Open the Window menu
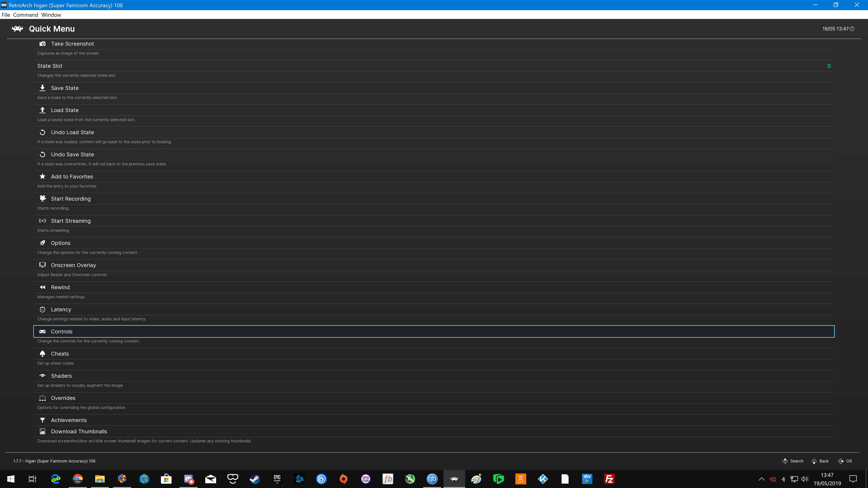 tap(51, 15)
